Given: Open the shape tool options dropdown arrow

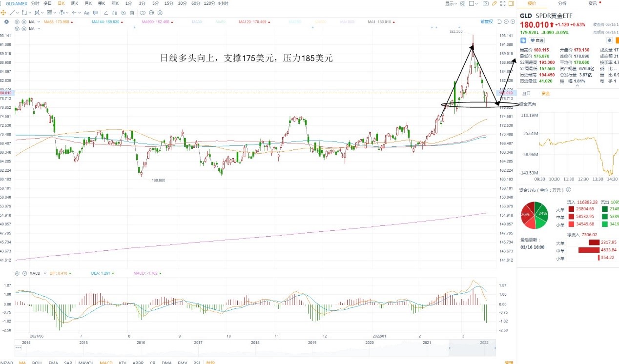Looking at the screenshot, I should (30, 13).
